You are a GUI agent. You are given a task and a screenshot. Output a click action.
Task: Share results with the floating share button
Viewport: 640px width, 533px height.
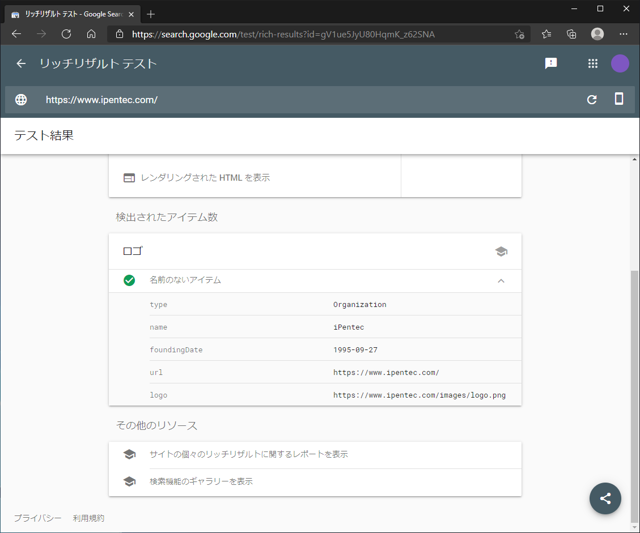(x=605, y=498)
